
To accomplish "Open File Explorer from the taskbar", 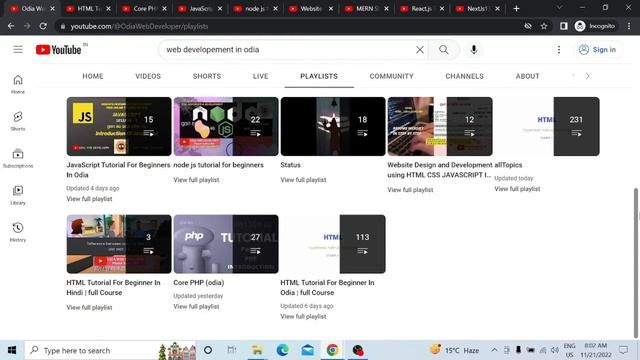I will click(x=258, y=350).
